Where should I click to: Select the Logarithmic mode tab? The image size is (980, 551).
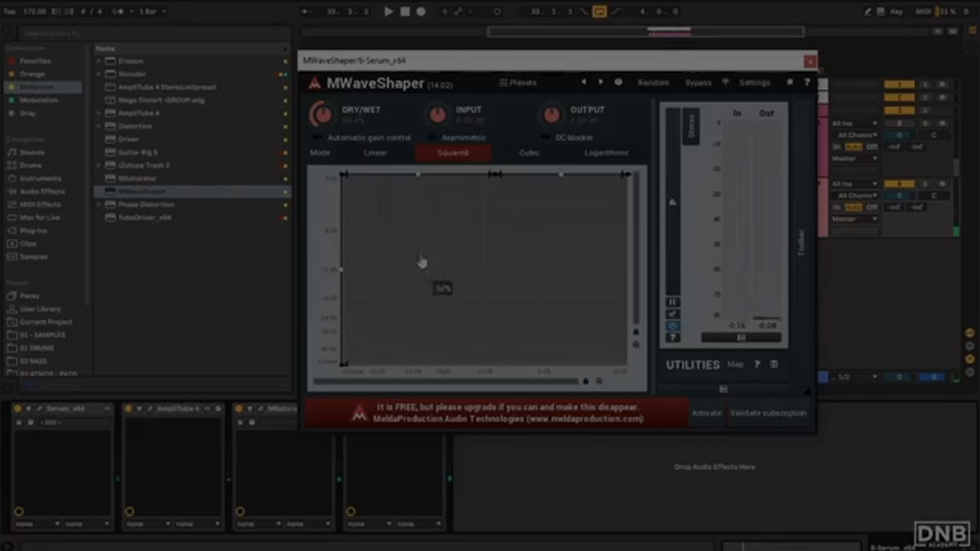606,153
